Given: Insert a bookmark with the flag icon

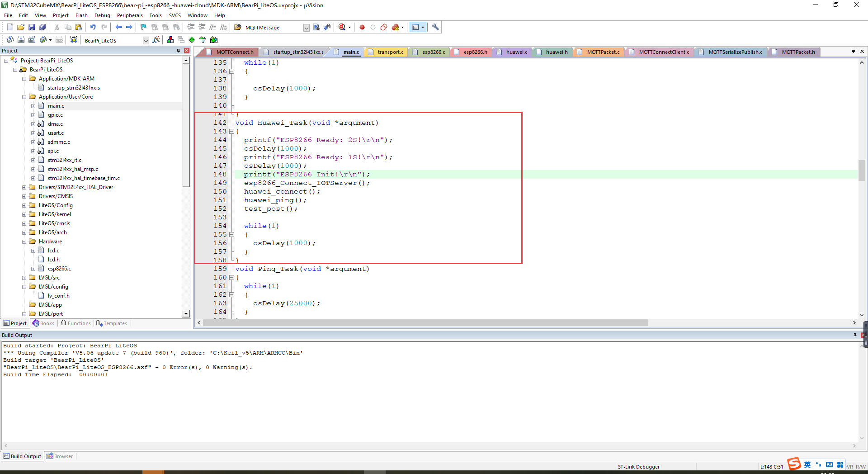Looking at the screenshot, I should 143,27.
